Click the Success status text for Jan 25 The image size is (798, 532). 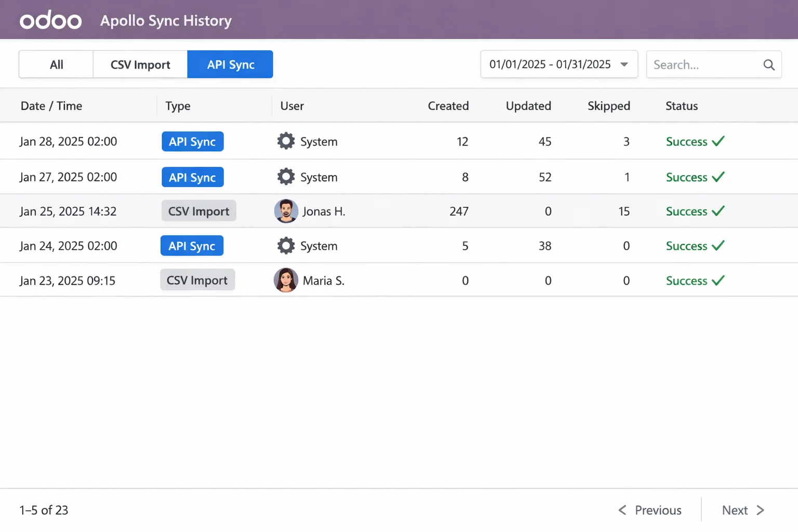coord(686,211)
